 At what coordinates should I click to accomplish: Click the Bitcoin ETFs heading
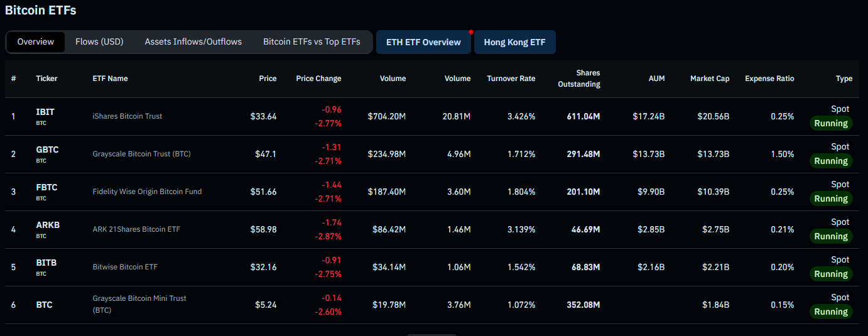(40, 10)
